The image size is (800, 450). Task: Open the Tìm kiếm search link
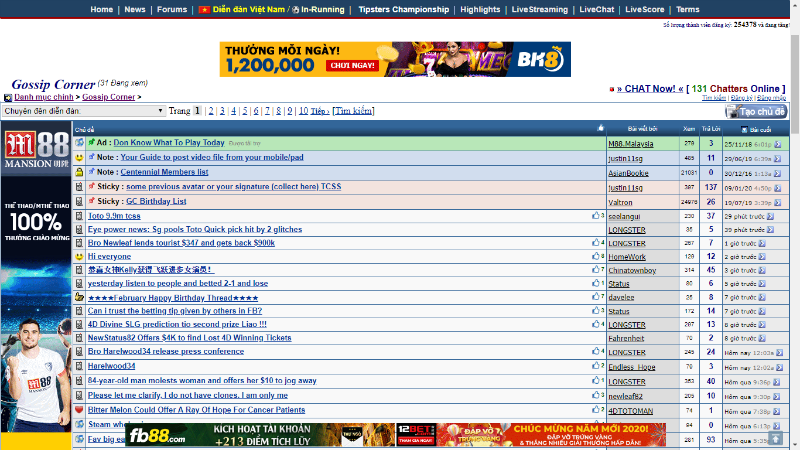pos(353,111)
